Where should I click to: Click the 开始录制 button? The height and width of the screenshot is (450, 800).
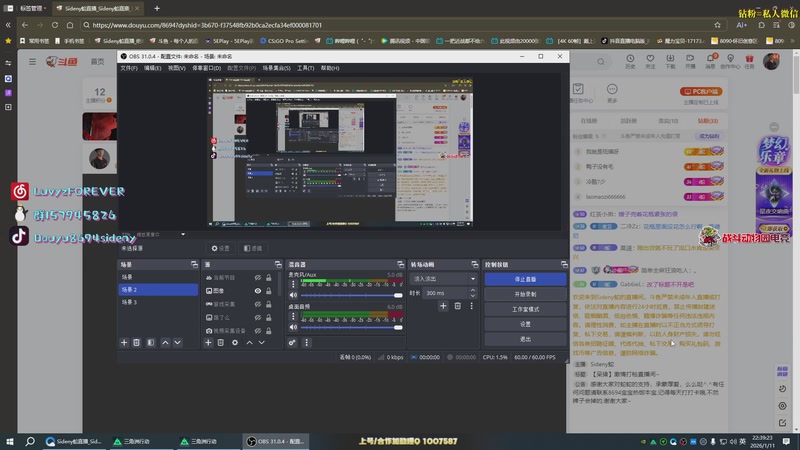tap(525, 295)
